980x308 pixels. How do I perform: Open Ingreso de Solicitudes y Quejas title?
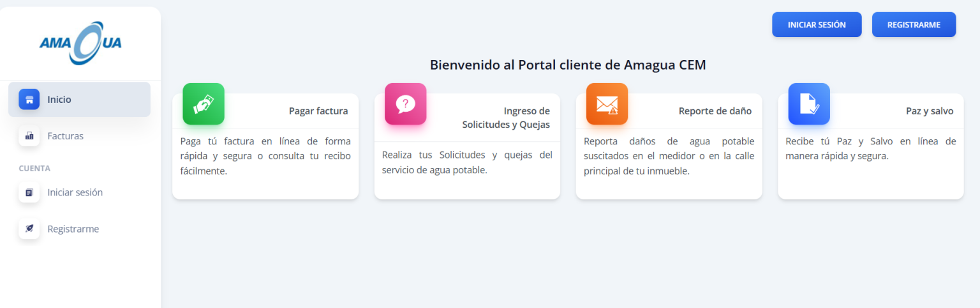[x=506, y=118]
